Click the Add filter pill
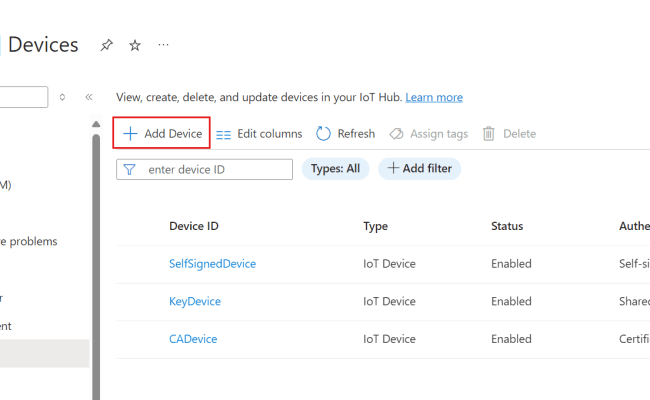 420,169
